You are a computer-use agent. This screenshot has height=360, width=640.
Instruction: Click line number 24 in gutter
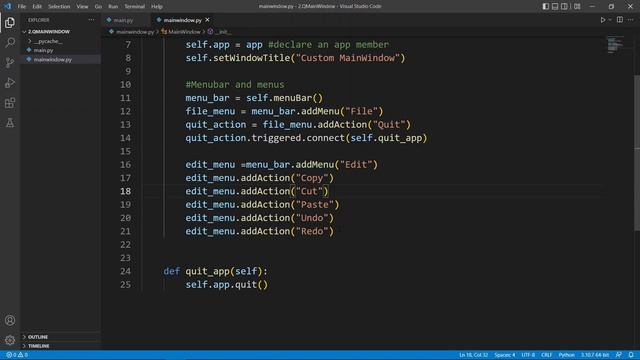(126, 271)
